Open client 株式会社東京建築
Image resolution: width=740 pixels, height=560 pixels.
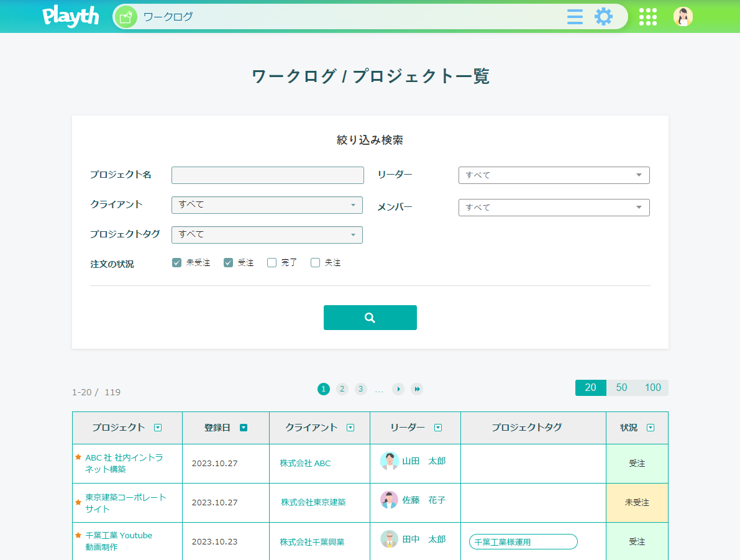click(313, 502)
